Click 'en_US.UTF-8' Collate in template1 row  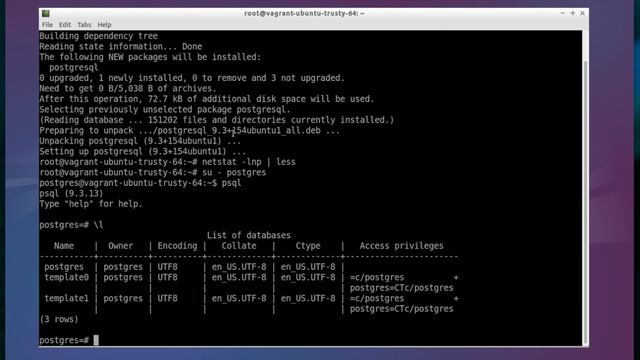(239, 298)
